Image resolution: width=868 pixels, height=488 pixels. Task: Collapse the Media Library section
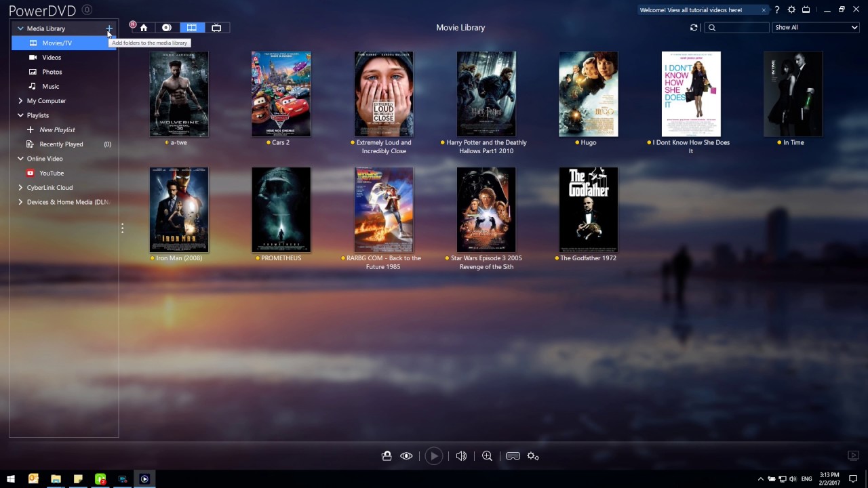20,28
